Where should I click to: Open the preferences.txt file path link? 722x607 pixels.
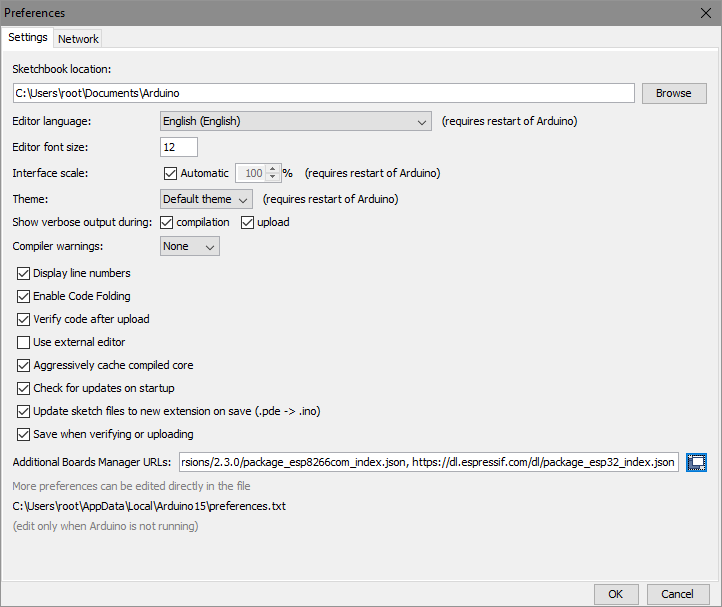[x=149, y=506]
